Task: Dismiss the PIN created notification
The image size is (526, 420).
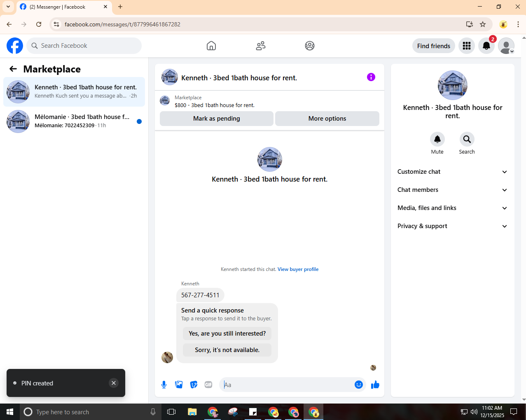Action: 114,383
